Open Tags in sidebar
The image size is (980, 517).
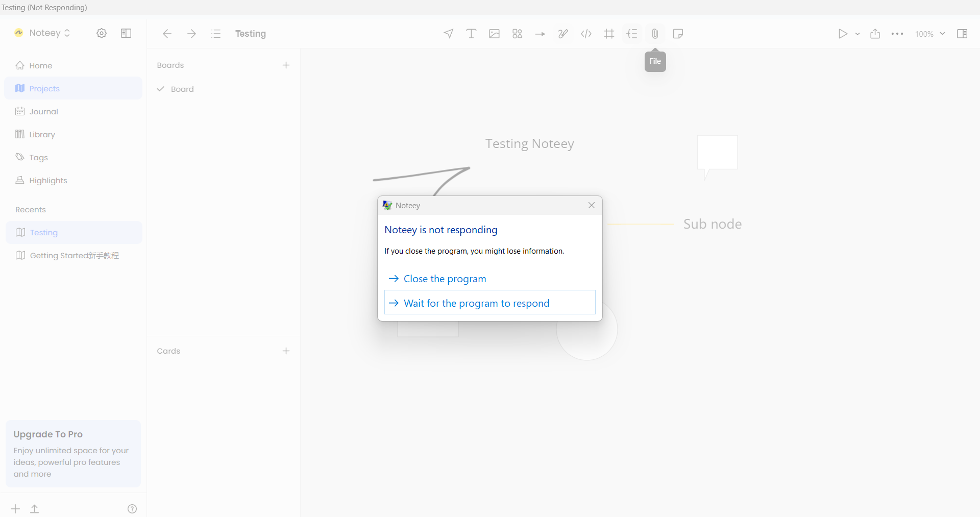[73, 157]
